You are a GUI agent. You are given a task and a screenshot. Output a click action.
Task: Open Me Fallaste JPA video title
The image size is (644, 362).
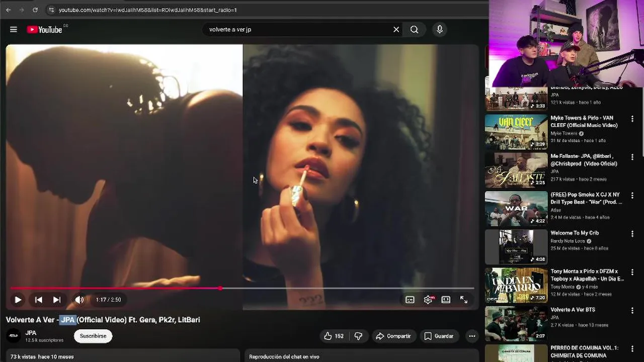coord(584,160)
